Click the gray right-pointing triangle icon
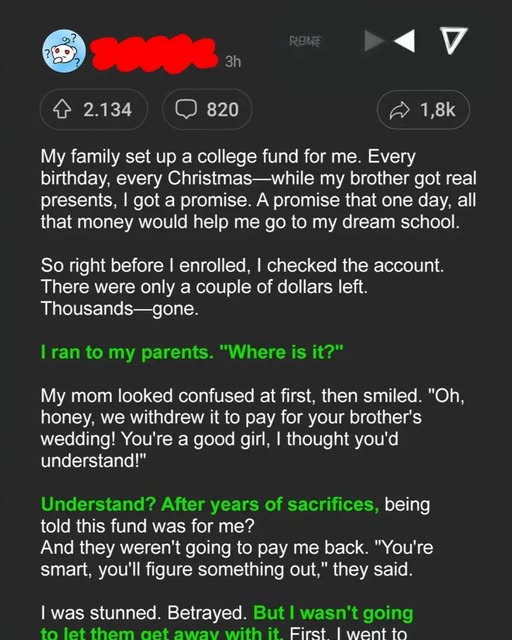This screenshot has width=512, height=640. (374, 40)
